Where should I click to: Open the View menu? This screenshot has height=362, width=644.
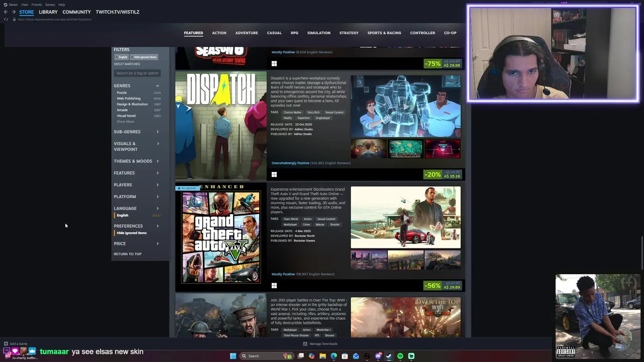pos(24,5)
